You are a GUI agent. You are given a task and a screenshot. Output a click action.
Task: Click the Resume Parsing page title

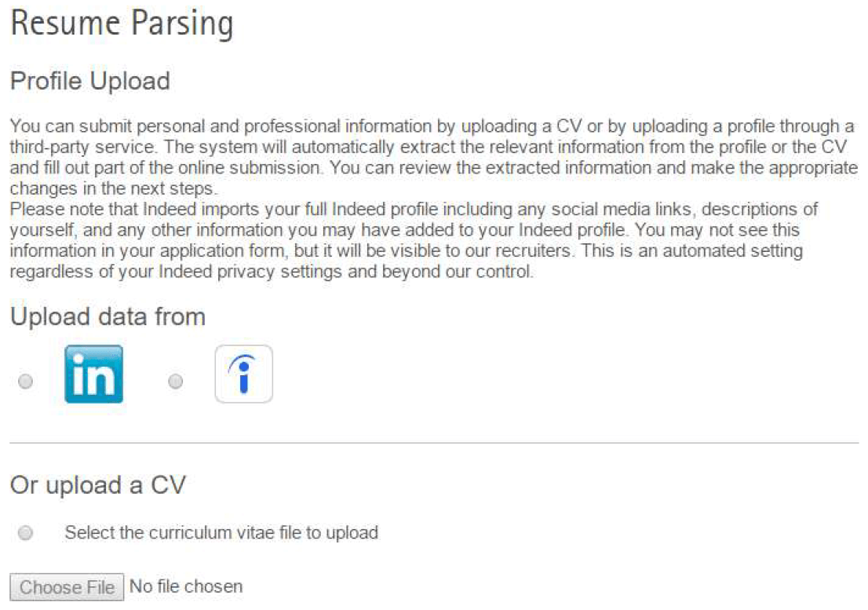[122, 24]
